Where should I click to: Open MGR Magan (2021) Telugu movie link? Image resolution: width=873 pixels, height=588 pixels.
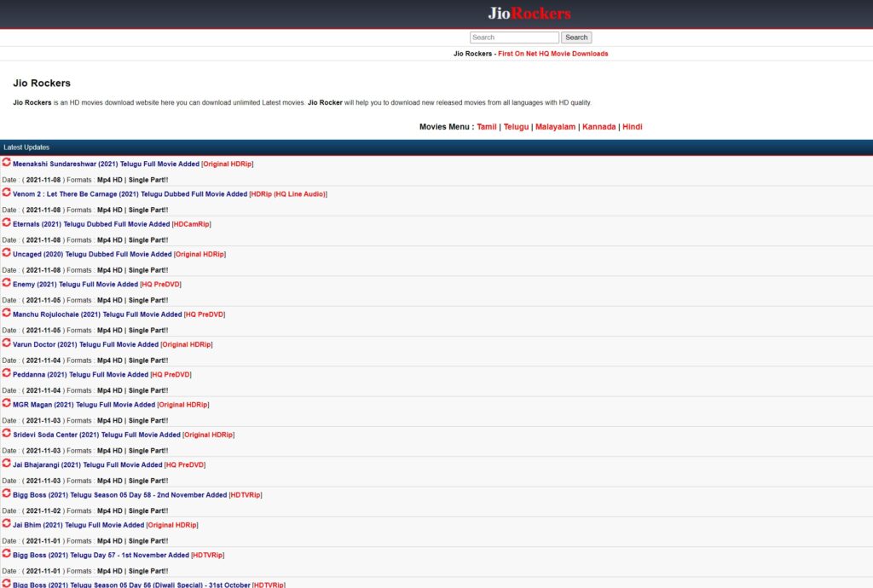pos(111,405)
